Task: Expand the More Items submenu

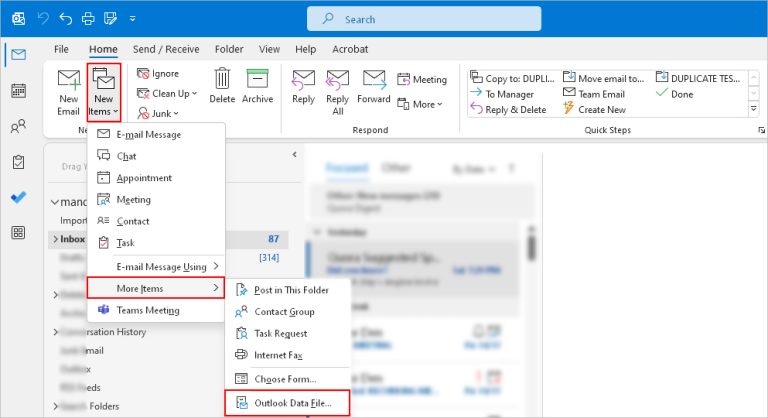Action: point(156,288)
